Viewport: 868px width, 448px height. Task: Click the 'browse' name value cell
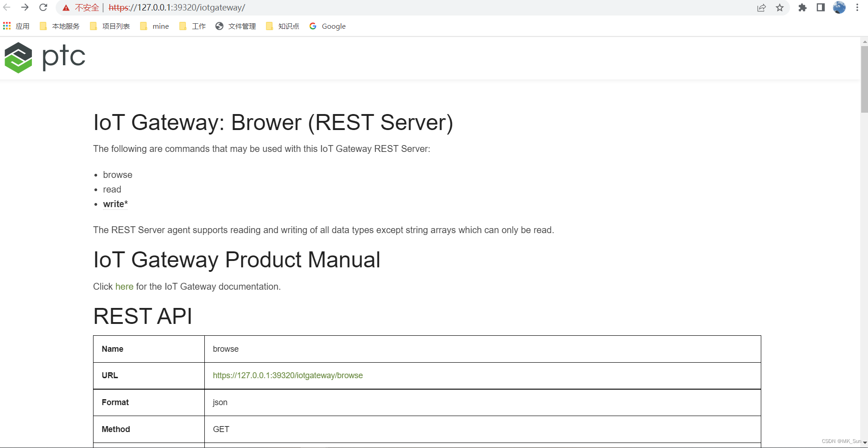point(483,349)
